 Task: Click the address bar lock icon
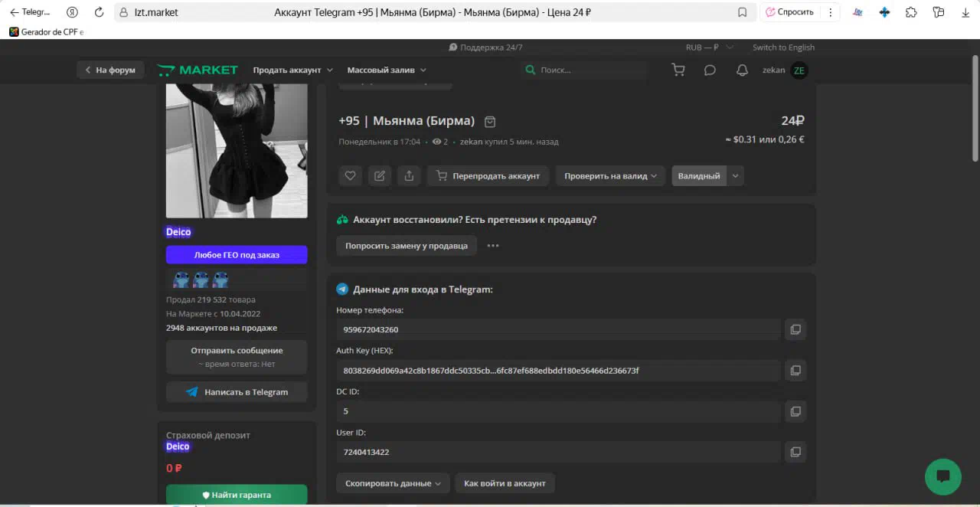coord(123,12)
